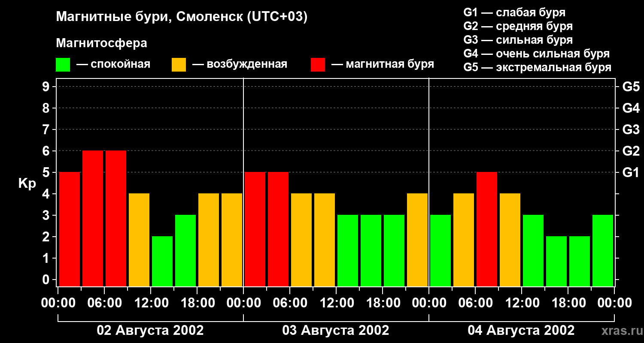Click the '— возбужденная' legend label
The width and height of the screenshot is (644, 343).
240,64
